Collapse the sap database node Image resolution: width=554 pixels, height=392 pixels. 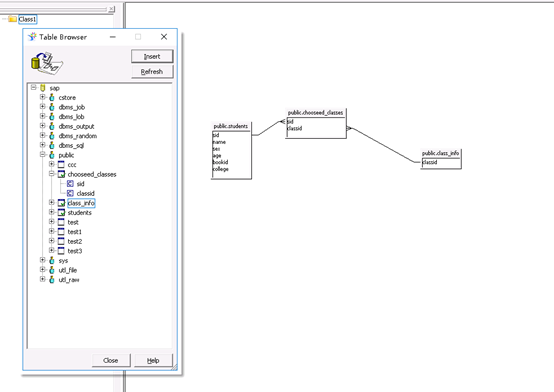[34, 87]
